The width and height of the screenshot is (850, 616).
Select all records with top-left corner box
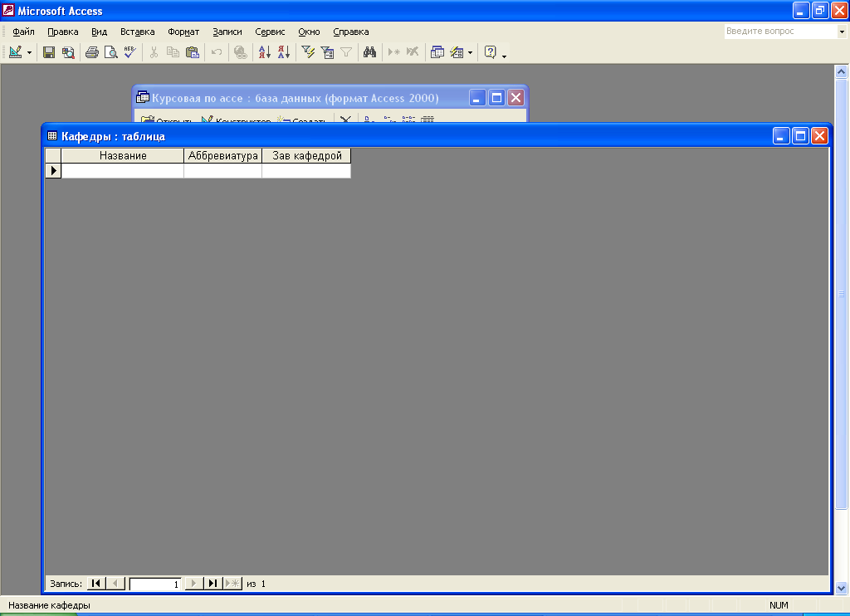pos(53,155)
